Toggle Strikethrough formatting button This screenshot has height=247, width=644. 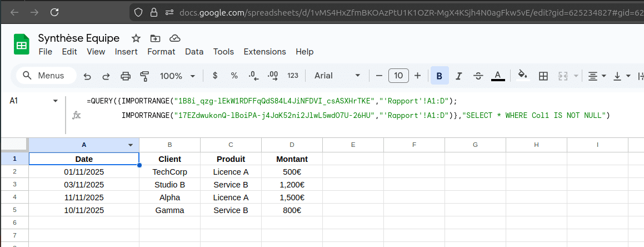(x=478, y=76)
